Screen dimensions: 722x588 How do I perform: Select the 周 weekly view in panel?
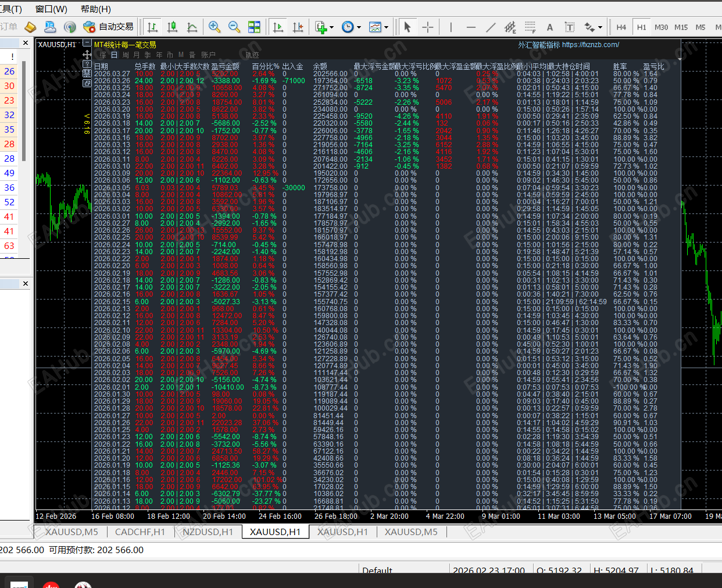(126, 55)
